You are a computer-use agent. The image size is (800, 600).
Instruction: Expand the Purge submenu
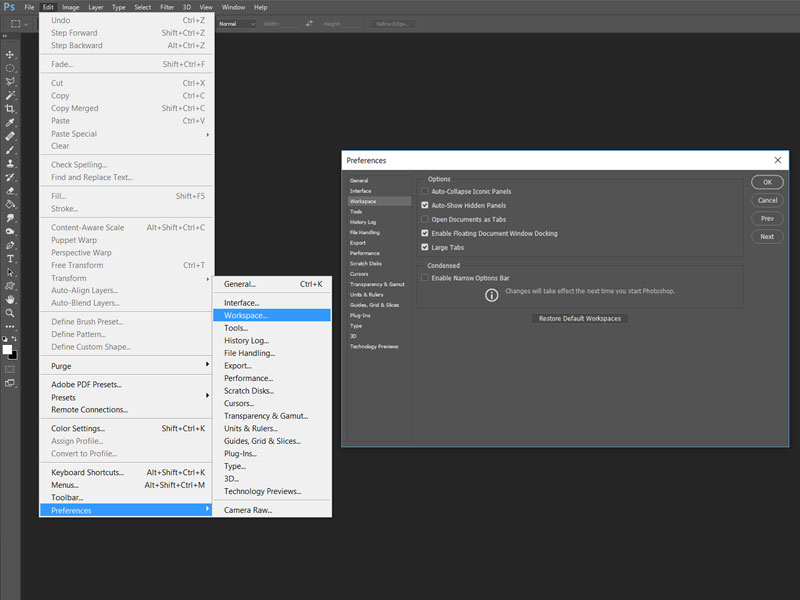126,366
